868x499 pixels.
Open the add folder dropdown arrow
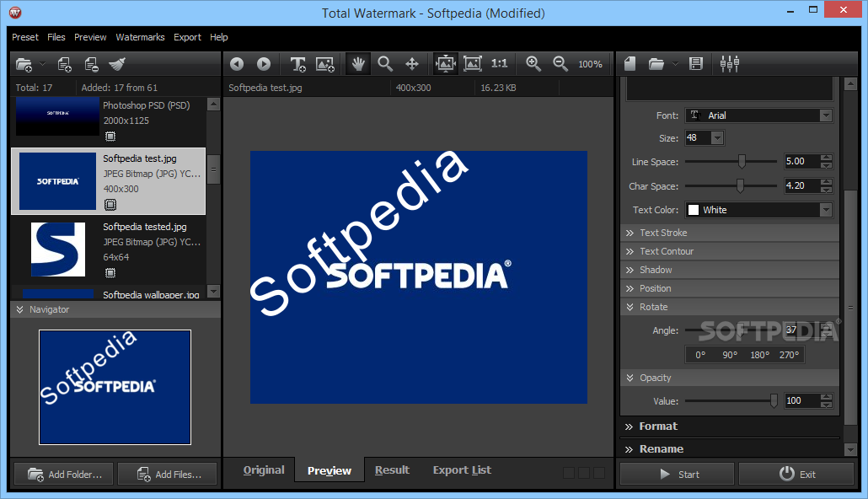43,64
